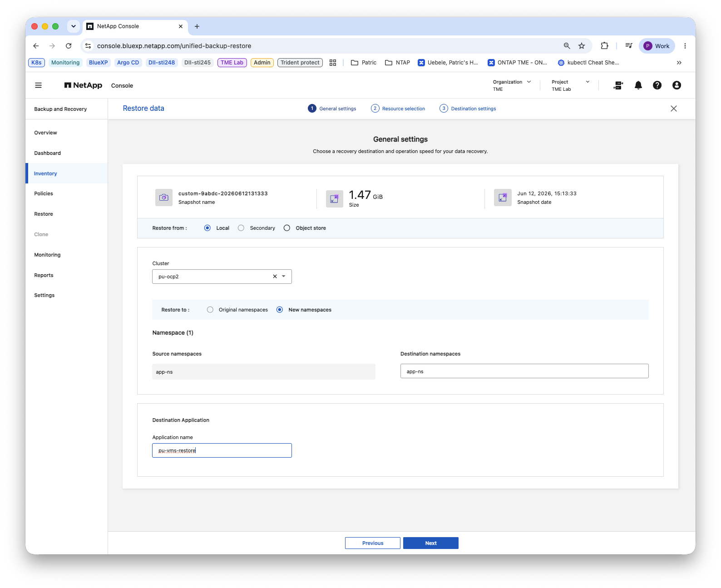Screen dimensions: 721x588
Task: Jump to Destination settings step
Action: tap(468, 109)
